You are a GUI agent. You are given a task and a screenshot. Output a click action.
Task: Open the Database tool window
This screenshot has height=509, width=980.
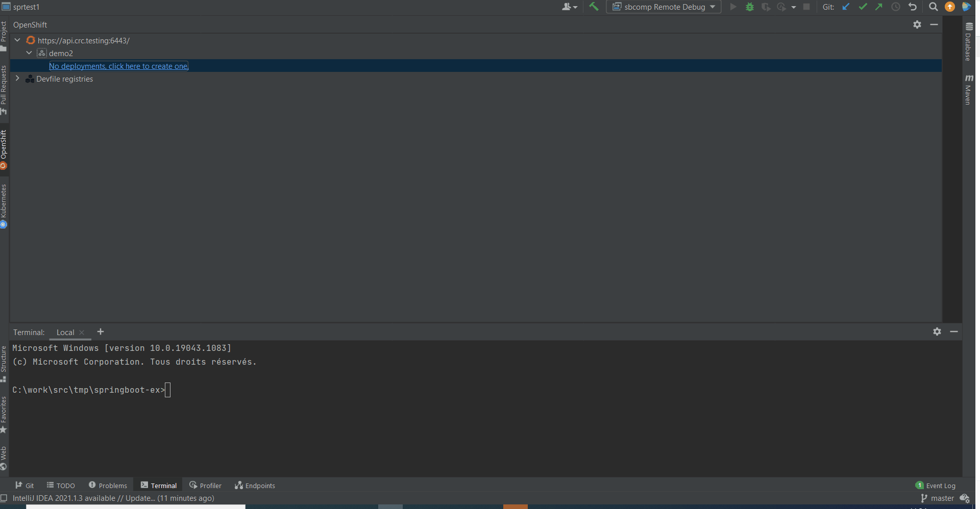coord(968,42)
